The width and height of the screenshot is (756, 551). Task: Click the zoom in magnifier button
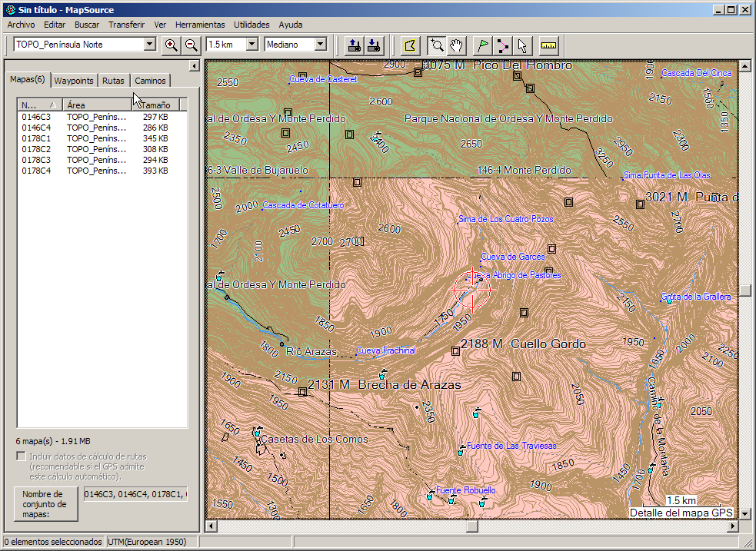[171, 45]
